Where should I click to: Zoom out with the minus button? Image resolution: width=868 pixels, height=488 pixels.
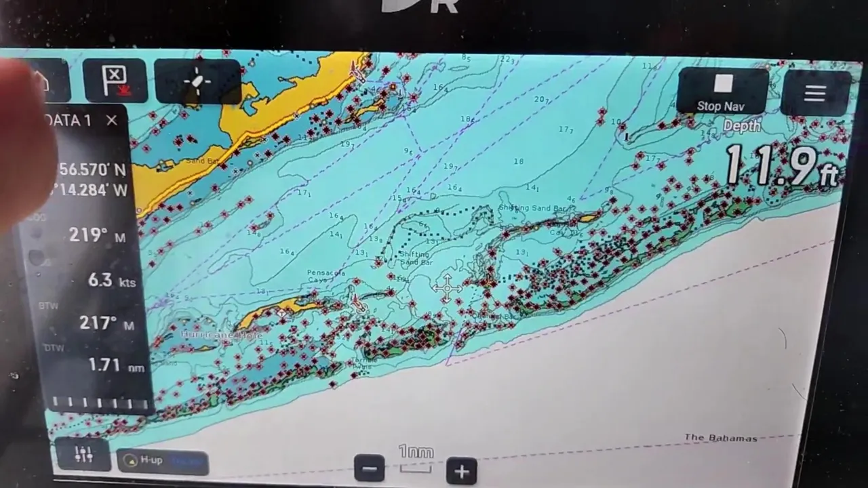click(x=370, y=468)
